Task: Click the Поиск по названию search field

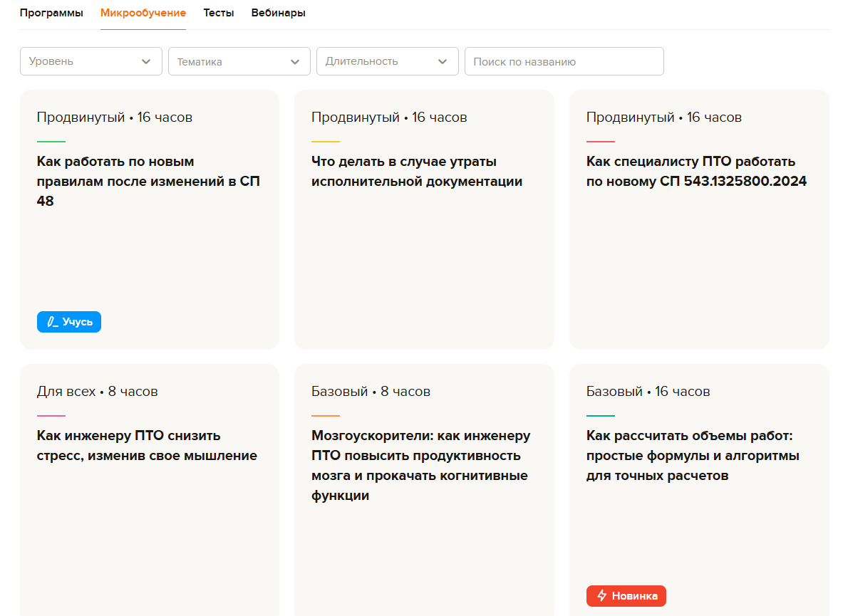Action: tap(564, 61)
